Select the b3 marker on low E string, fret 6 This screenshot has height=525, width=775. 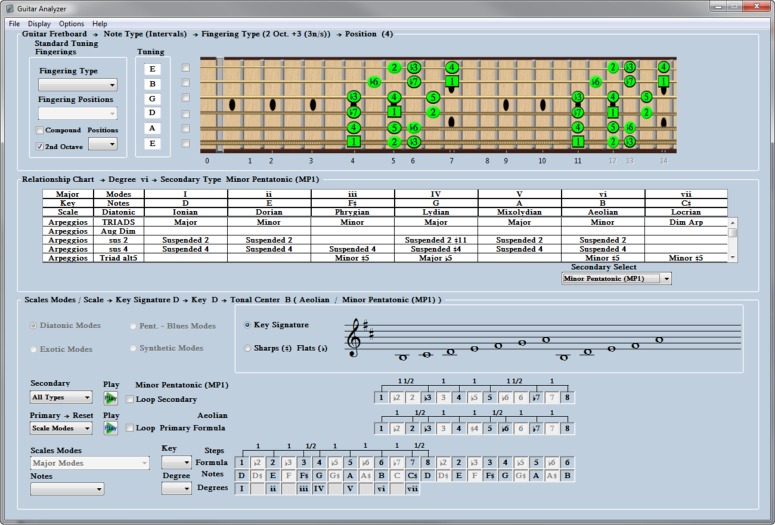click(x=414, y=142)
